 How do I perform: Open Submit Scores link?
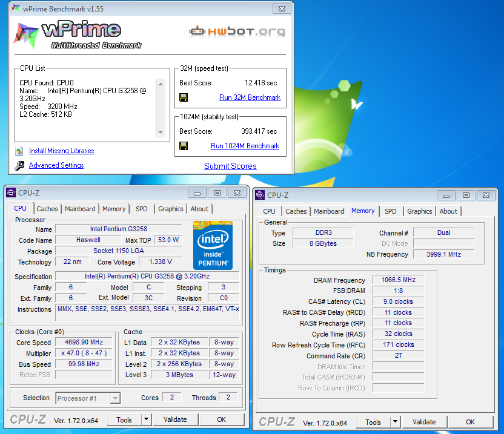tap(230, 166)
